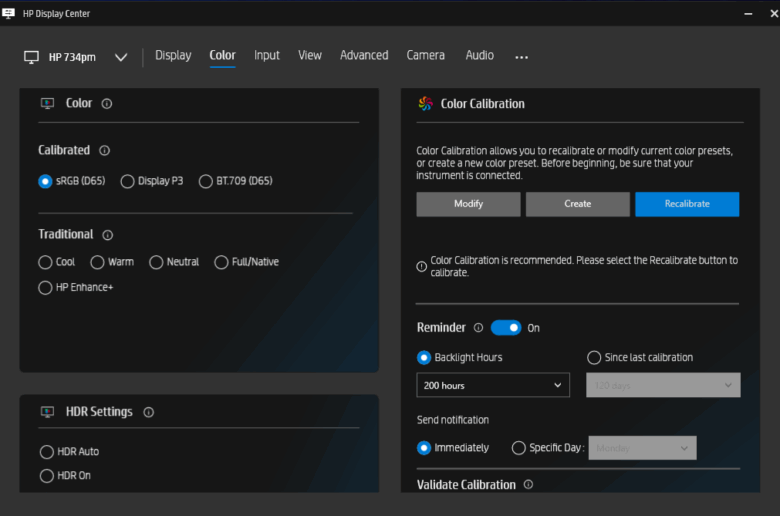This screenshot has height=516, width=780.
Task: Switch to the Input tab
Action: pos(267,55)
